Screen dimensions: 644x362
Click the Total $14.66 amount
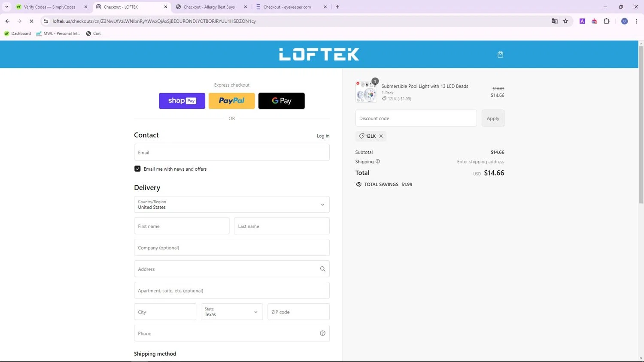(494, 173)
